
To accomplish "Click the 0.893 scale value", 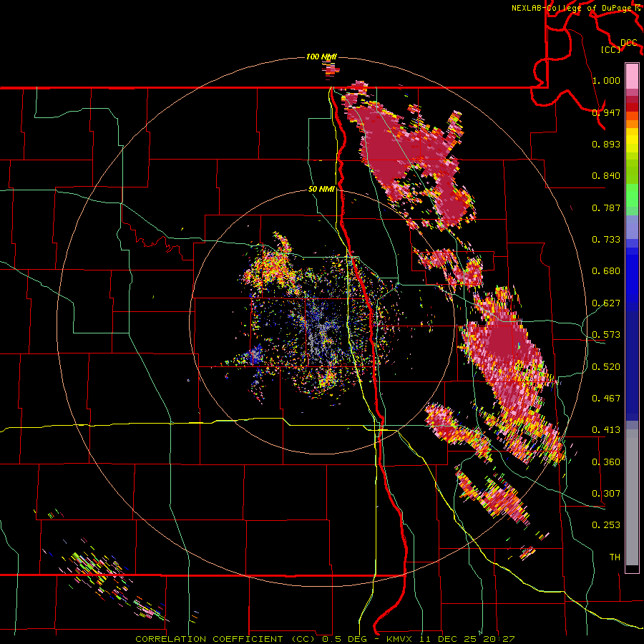I will tap(606, 144).
